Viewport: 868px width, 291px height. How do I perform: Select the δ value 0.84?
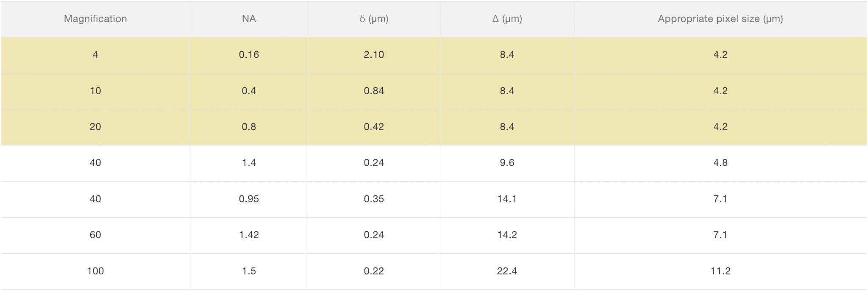(374, 91)
